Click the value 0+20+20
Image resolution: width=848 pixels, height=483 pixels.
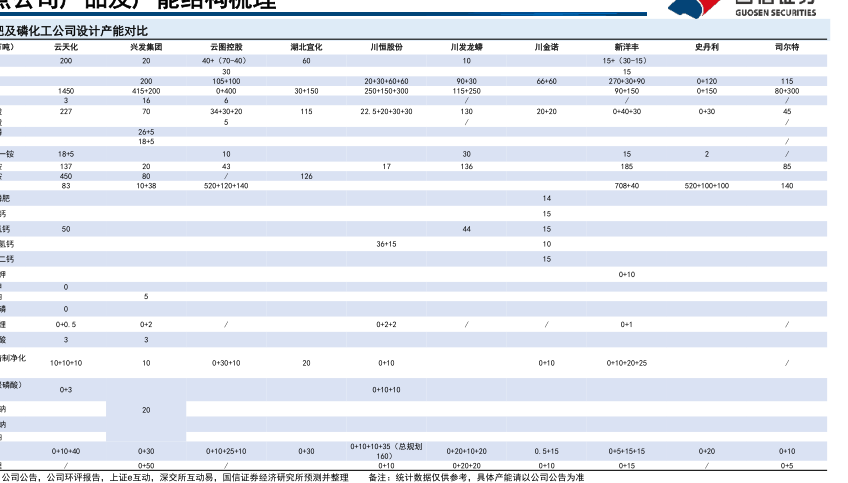(466, 466)
